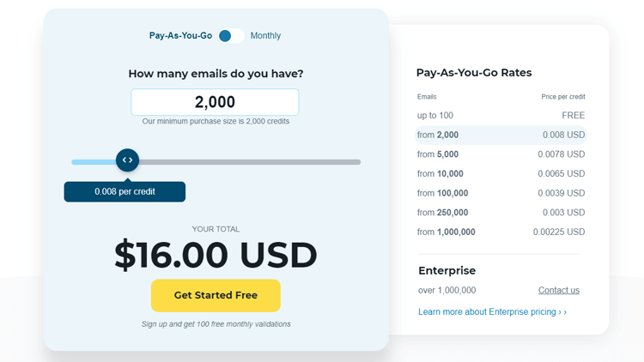Click the Enterprise heading

[x=447, y=271]
